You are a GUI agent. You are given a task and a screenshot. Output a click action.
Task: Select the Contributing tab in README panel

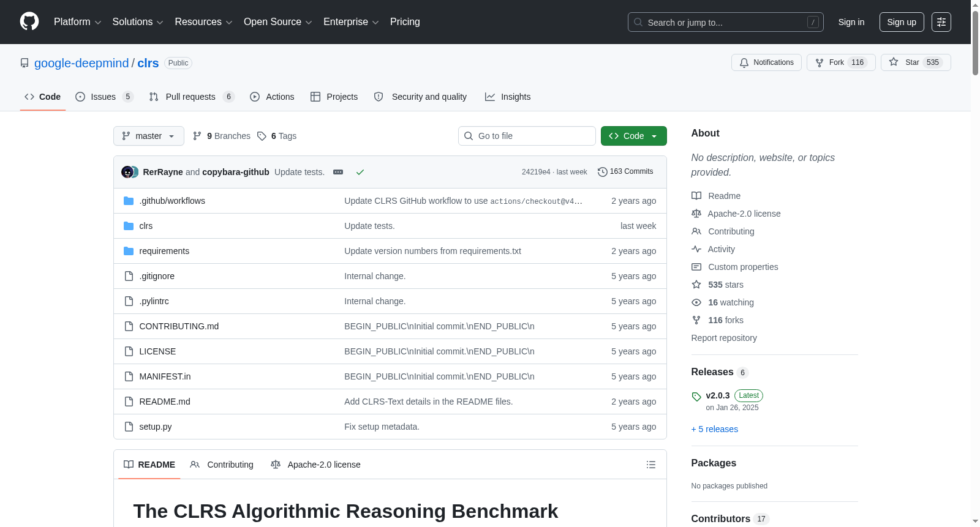pyautogui.click(x=222, y=465)
